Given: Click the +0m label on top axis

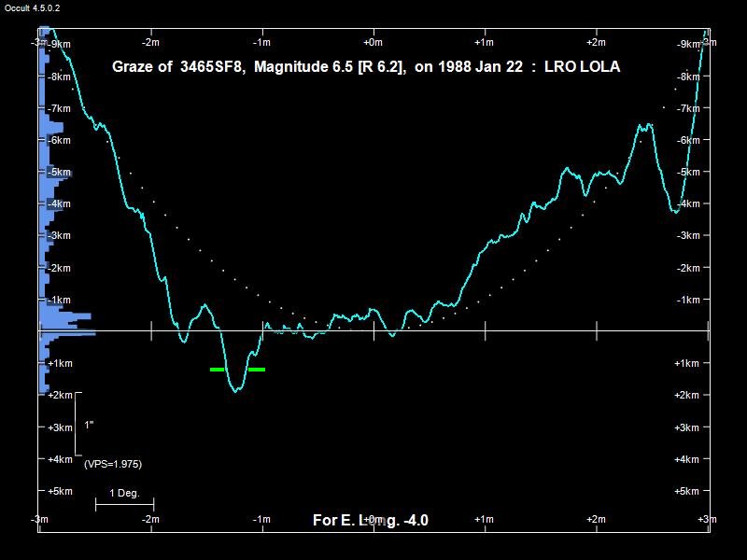Looking at the screenshot, I should pyautogui.click(x=373, y=43).
